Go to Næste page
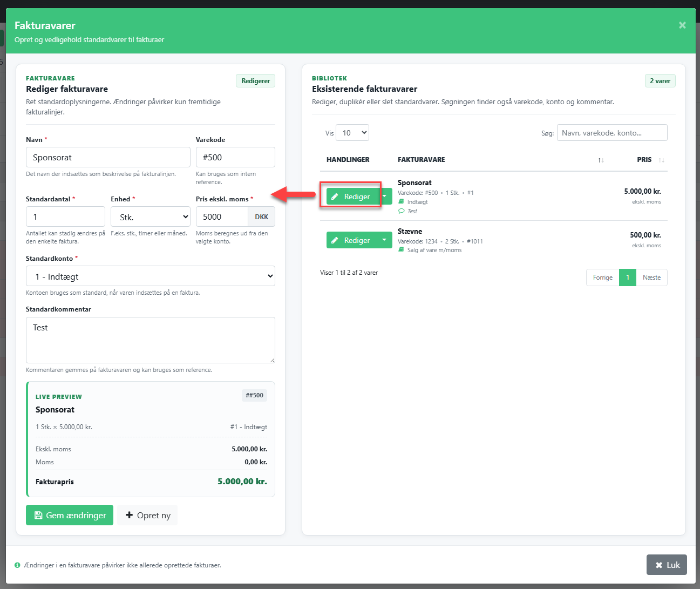Viewport: 700px width, 589px height. [x=651, y=277]
